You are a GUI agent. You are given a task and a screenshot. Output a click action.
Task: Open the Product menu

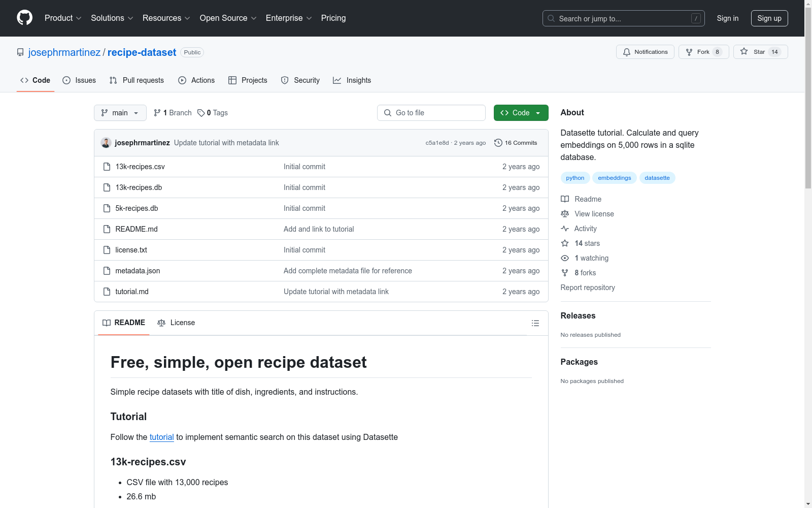tap(63, 18)
